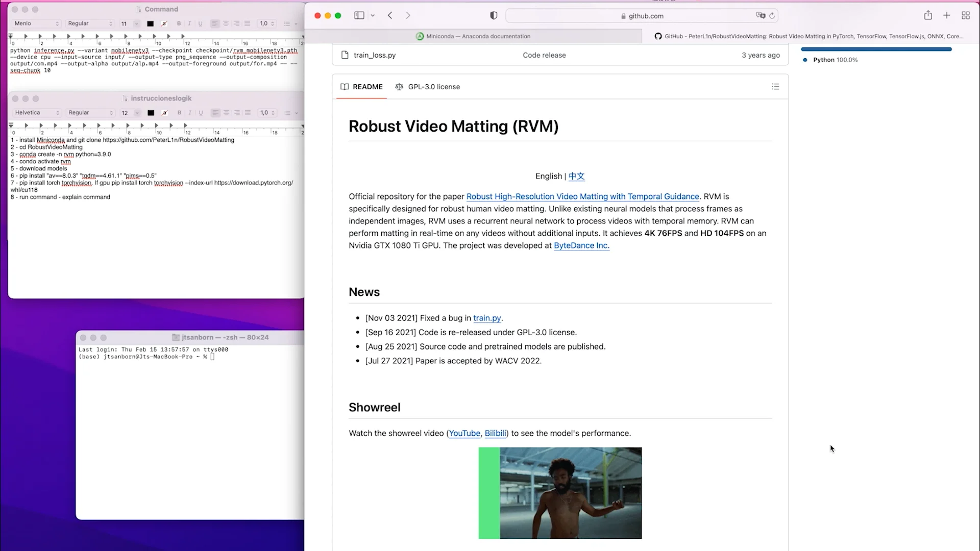Click Python 100.0% language entry
Image resolution: width=980 pixels, height=551 pixels.
tap(830, 60)
